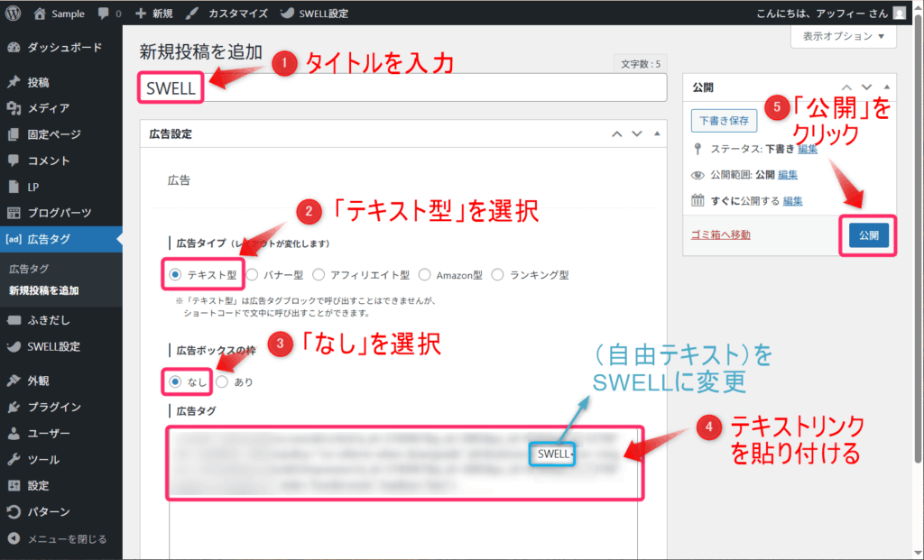Collapse the 広告設定 panel triangle
The height and width of the screenshot is (560, 924).
pos(657,134)
